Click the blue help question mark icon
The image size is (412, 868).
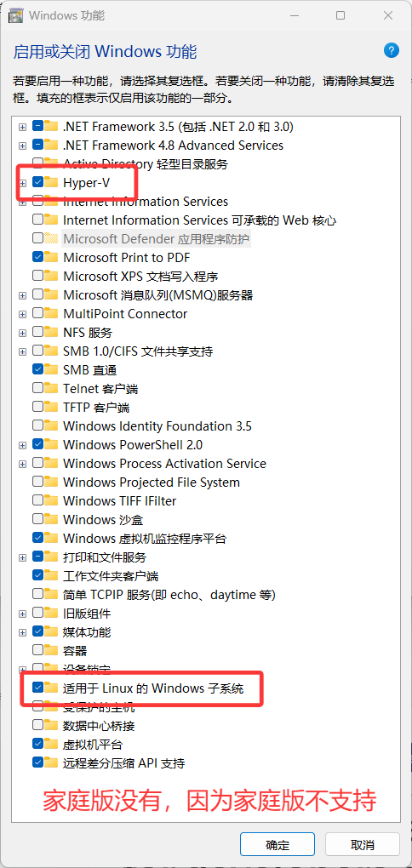pyautogui.click(x=392, y=50)
